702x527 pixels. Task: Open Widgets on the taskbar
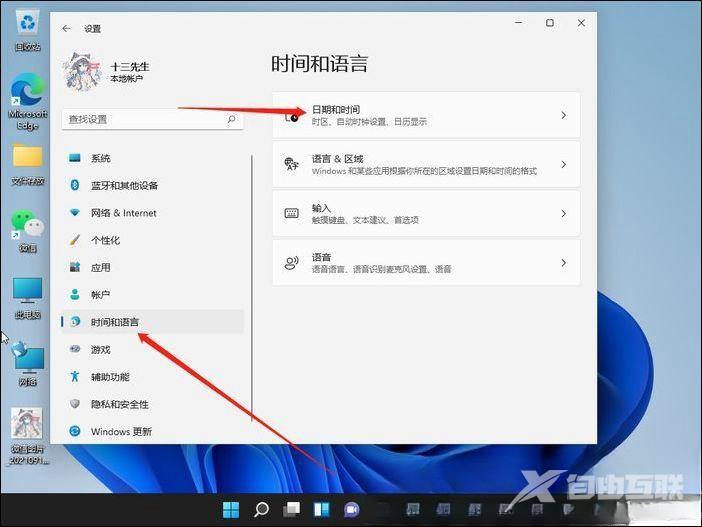pos(321,510)
